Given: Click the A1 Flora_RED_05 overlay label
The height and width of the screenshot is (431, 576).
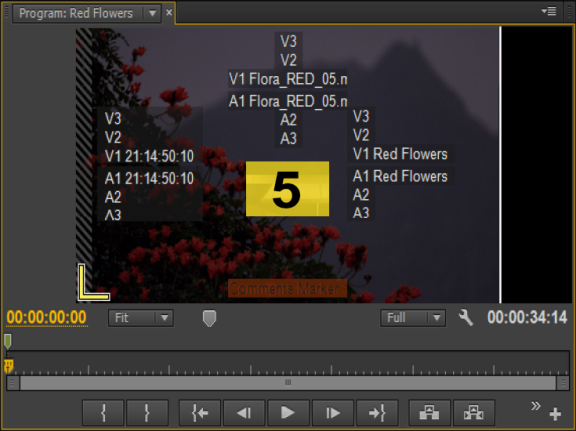Looking at the screenshot, I should (x=288, y=101).
